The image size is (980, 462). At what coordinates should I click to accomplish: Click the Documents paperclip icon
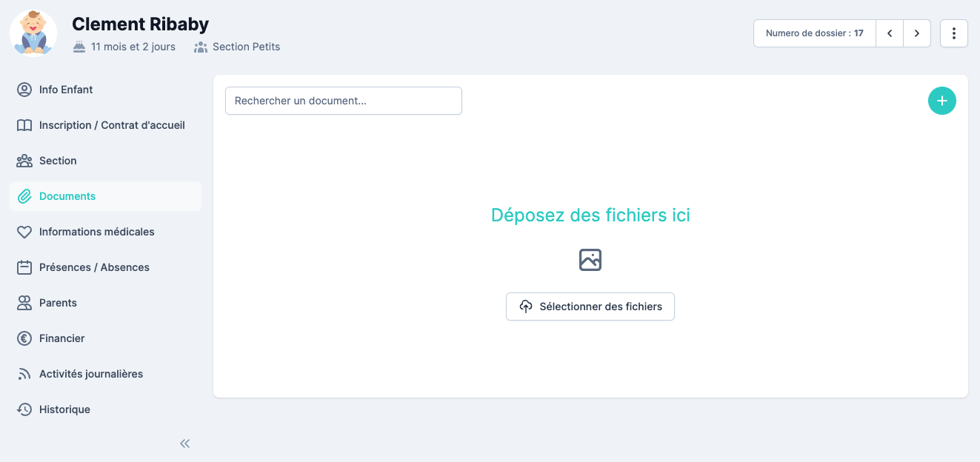pos(24,196)
